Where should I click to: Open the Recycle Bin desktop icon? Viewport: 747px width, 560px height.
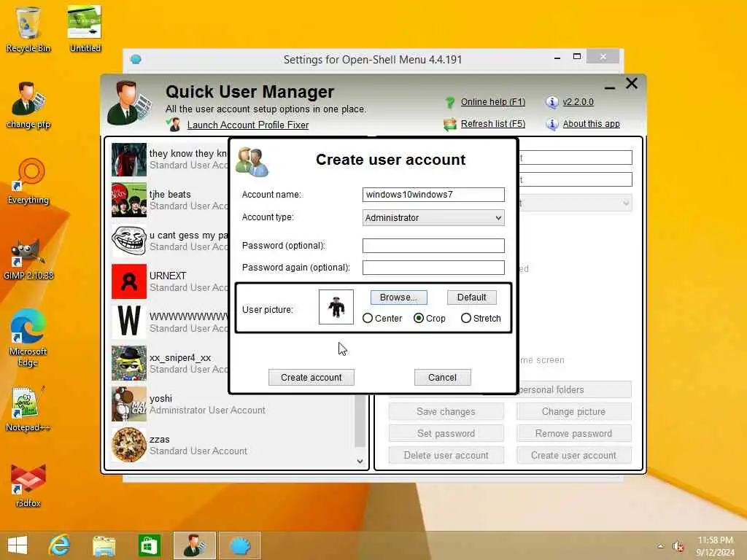28,28
